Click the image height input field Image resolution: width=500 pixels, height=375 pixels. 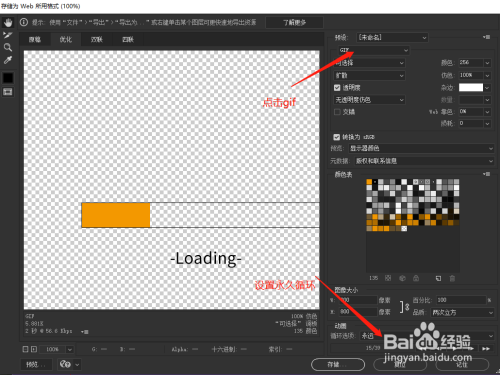point(358,312)
